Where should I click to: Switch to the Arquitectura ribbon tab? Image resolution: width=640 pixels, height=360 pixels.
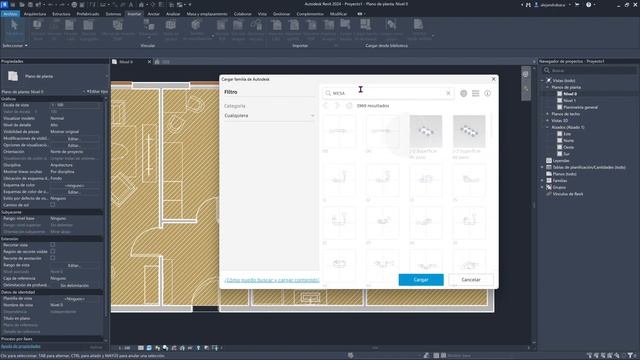35,14
